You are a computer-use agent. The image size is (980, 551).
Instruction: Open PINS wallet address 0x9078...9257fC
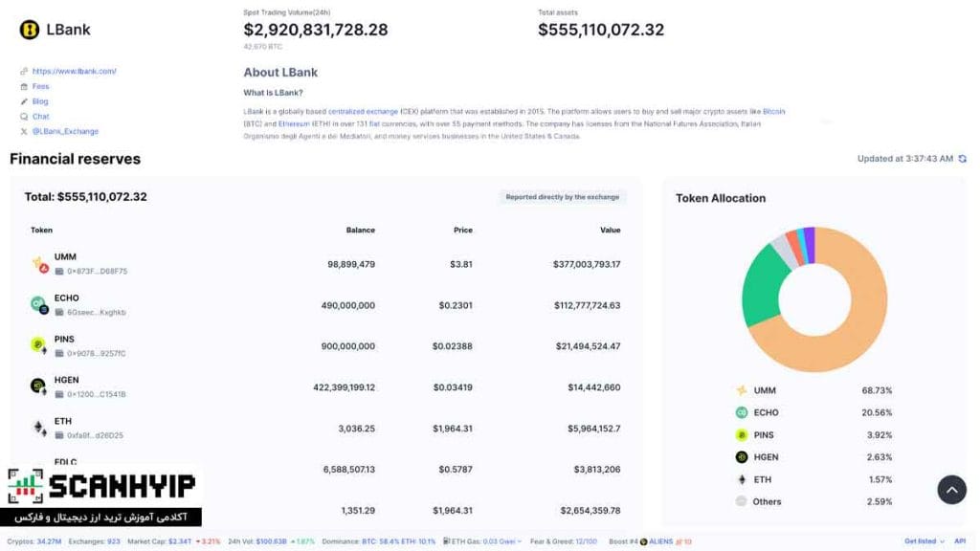point(97,354)
